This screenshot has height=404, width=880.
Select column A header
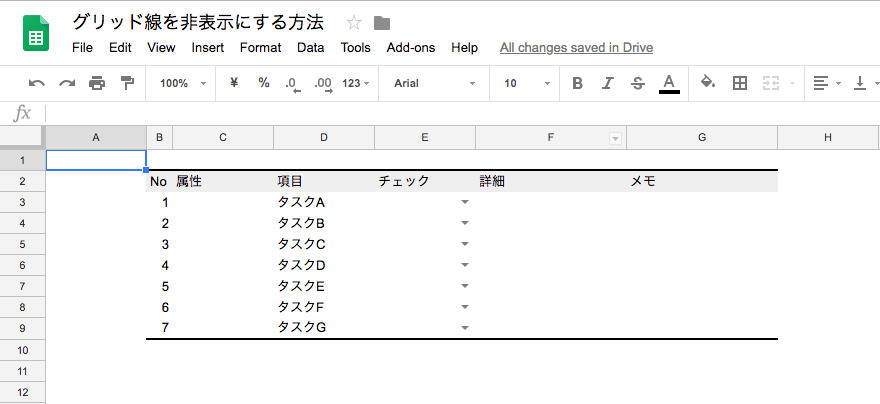click(96, 137)
